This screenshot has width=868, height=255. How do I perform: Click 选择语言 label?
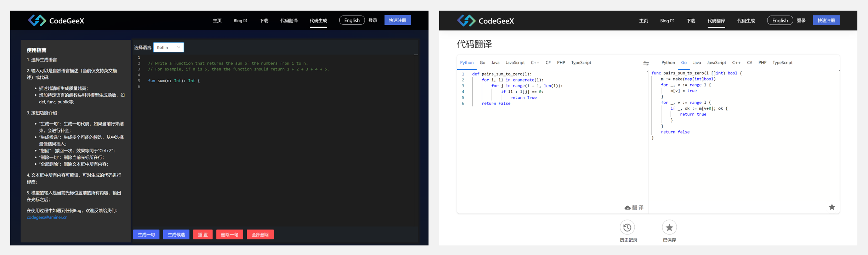pos(143,47)
